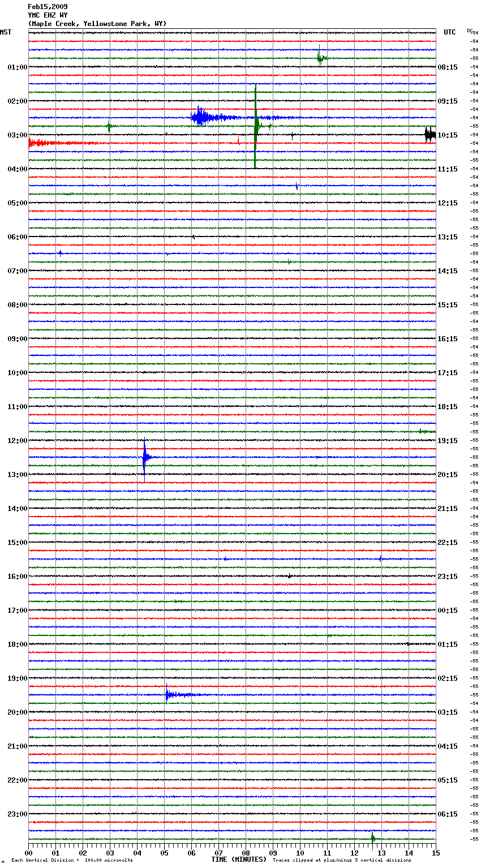Click the UTC time label '22:15'

[x=448, y=543]
